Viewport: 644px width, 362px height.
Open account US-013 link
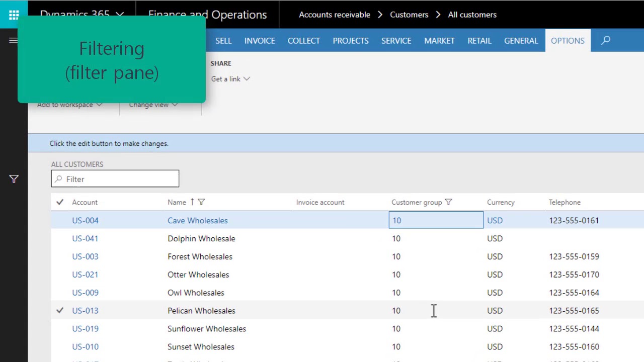click(85, 311)
